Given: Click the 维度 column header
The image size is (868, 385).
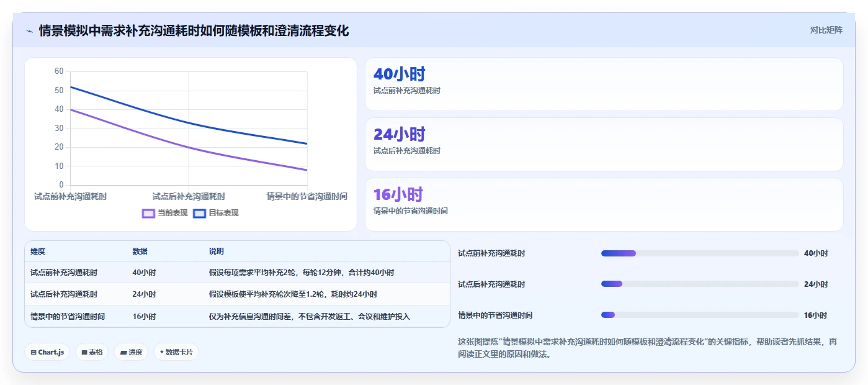Looking at the screenshot, I should pos(38,251).
